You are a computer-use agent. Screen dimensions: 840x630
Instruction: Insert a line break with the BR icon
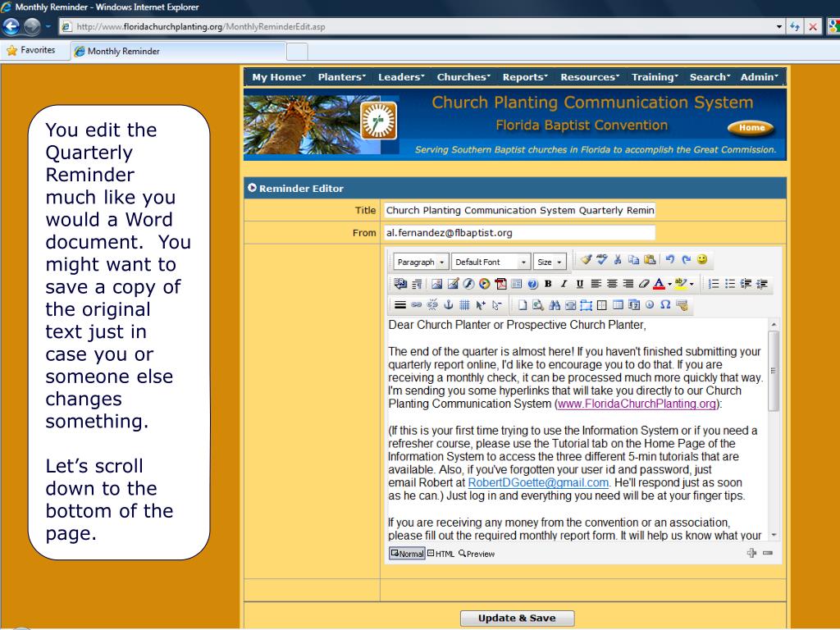[400, 284]
